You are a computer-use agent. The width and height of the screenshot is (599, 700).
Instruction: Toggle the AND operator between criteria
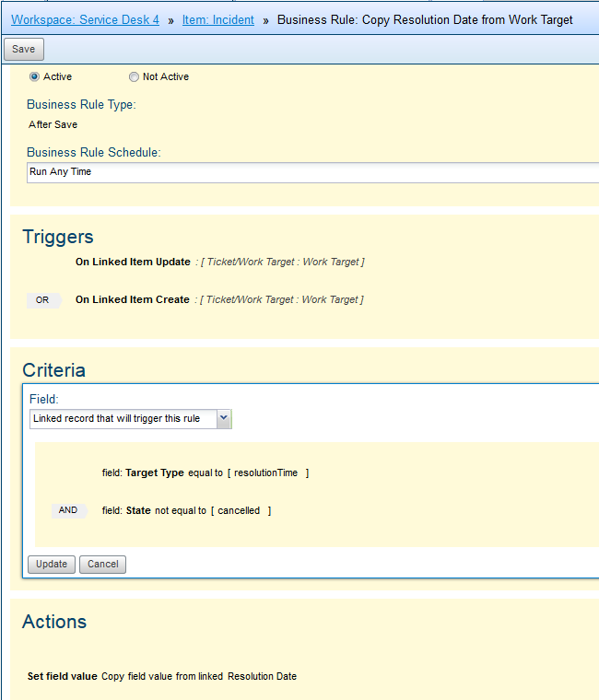(69, 511)
